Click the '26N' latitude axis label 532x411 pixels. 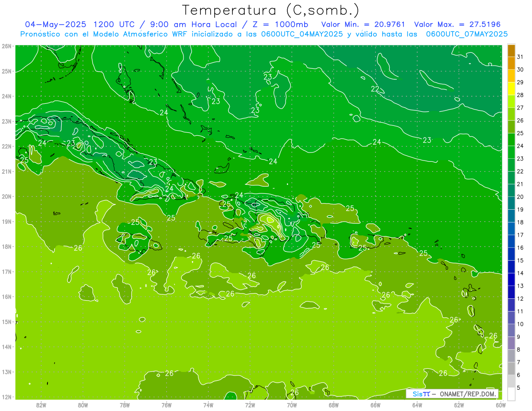[x=7, y=46]
